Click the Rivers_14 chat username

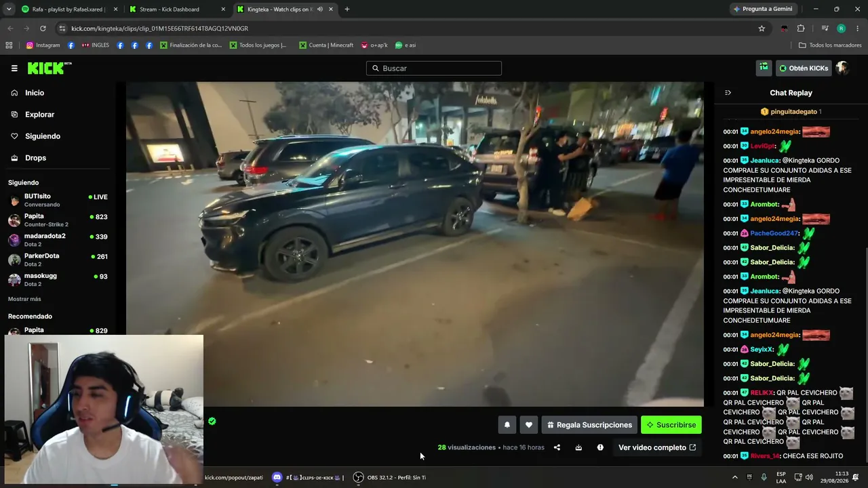(x=766, y=456)
